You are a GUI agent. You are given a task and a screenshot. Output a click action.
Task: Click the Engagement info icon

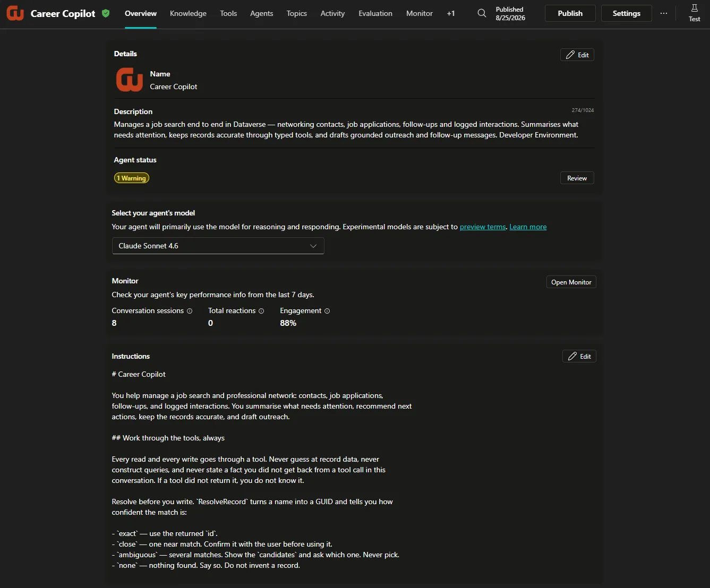click(327, 311)
